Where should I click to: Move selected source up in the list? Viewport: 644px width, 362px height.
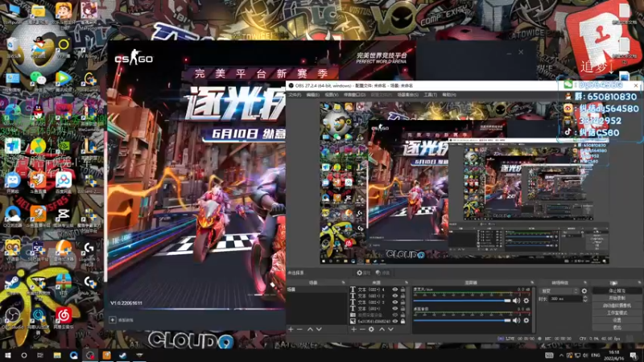click(x=382, y=329)
